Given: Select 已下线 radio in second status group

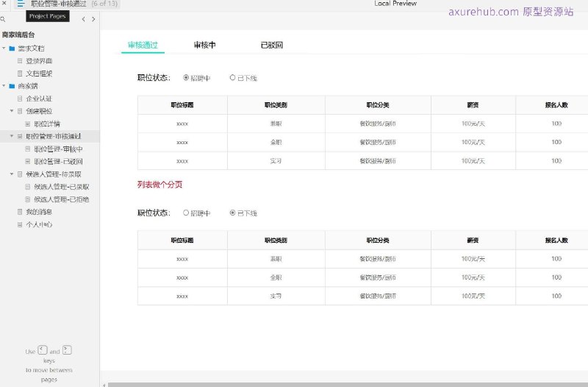Looking at the screenshot, I should tap(232, 213).
